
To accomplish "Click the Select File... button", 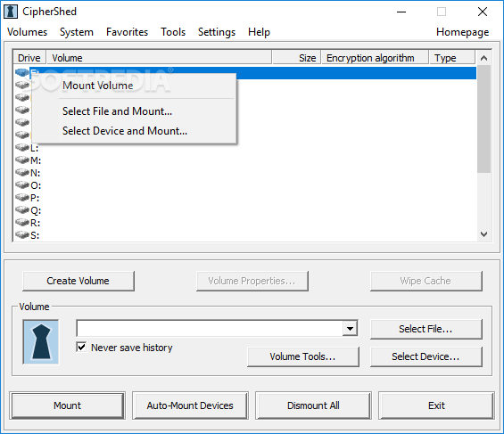I will click(x=426, y=329).
